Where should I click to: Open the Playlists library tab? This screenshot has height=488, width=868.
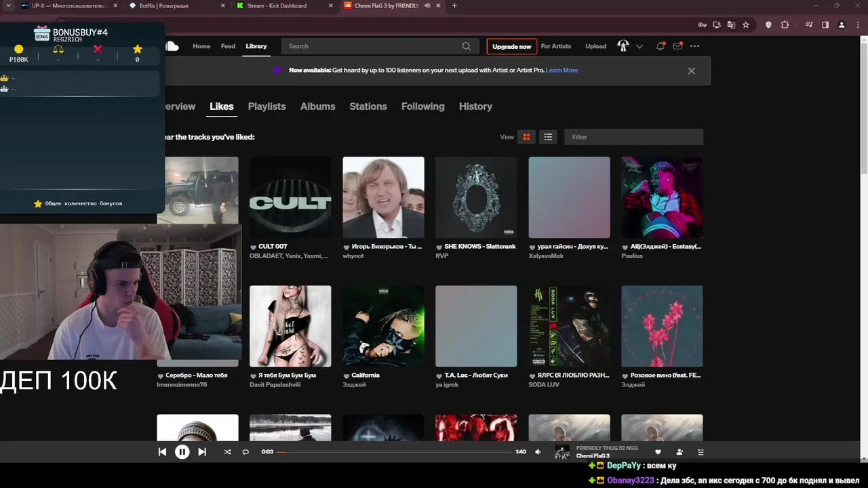click(267, 106)
